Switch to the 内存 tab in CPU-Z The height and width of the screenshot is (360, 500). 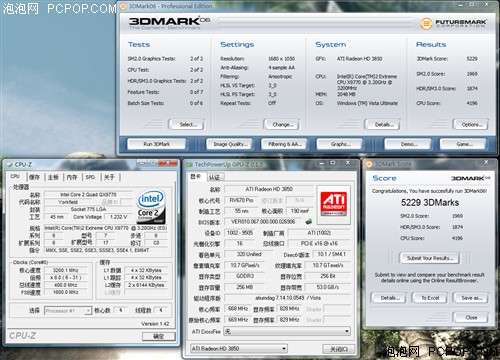[72, 177]
